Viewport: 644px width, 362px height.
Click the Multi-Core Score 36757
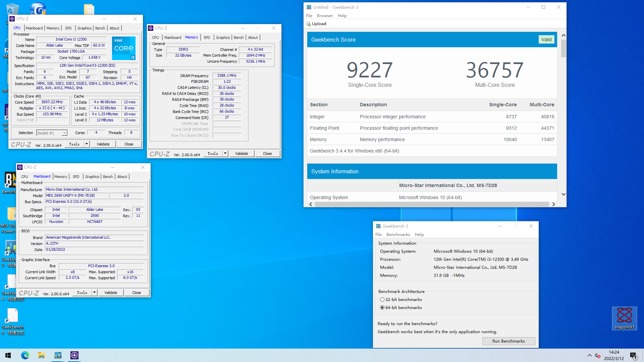click(x=495, y=70)
